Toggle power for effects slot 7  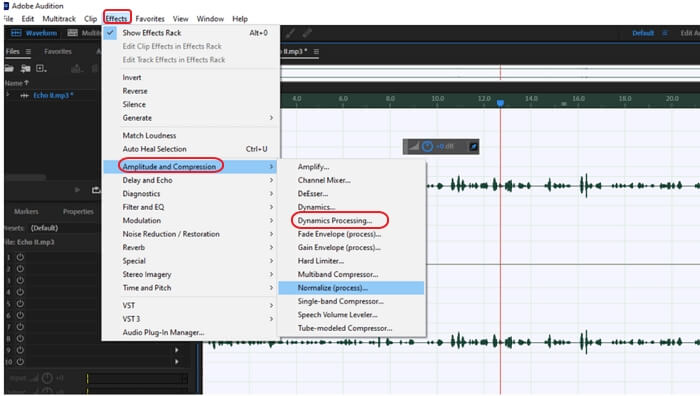pyautogui.click(x=20, y=327)
